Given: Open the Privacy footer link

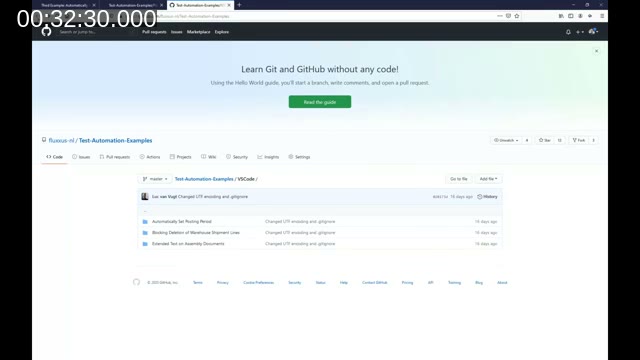Looking at the screenshot, I should pyautogui.click(x=222, y=282).
